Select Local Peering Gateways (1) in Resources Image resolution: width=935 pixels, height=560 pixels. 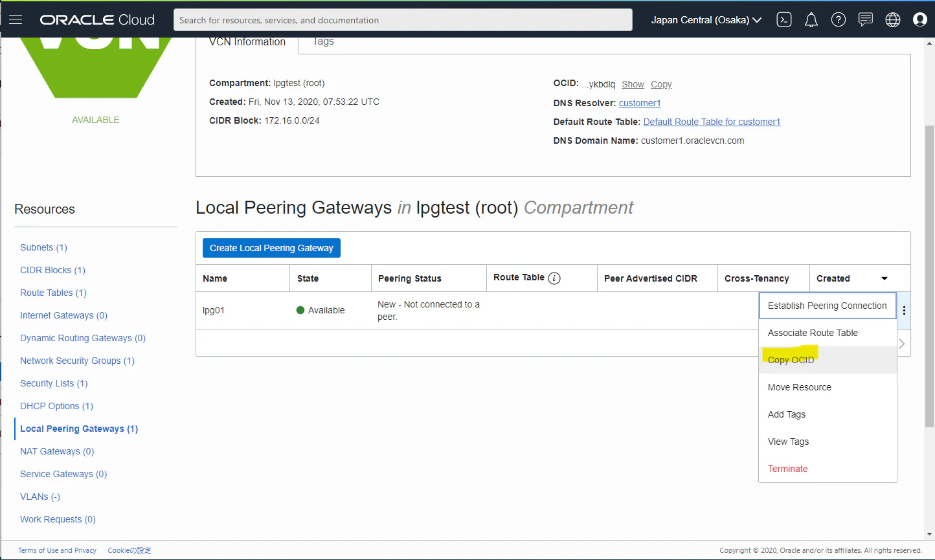tap(79, 429)
